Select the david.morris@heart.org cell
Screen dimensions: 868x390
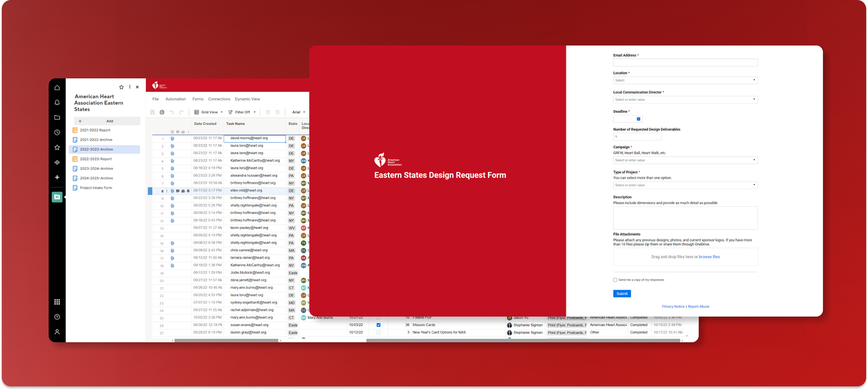click(255, 138)
